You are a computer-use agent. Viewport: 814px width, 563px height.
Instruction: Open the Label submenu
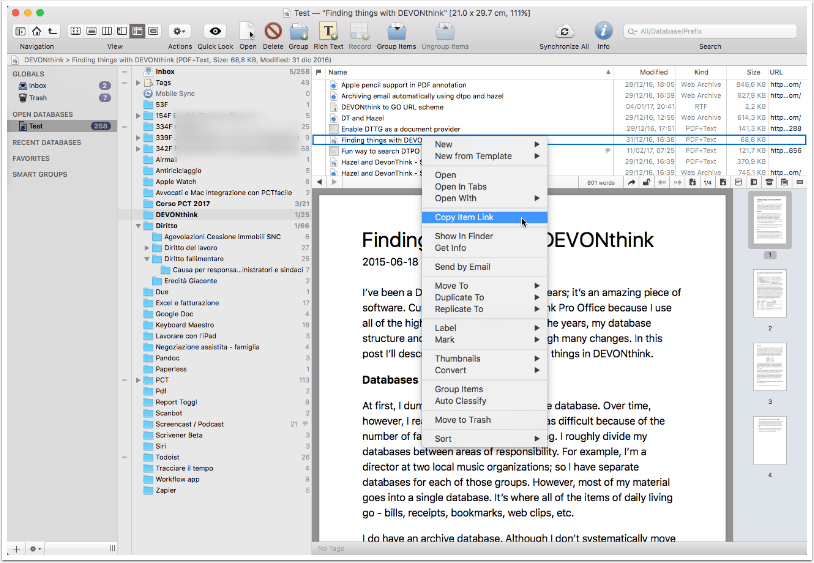(x=484, y=328)
